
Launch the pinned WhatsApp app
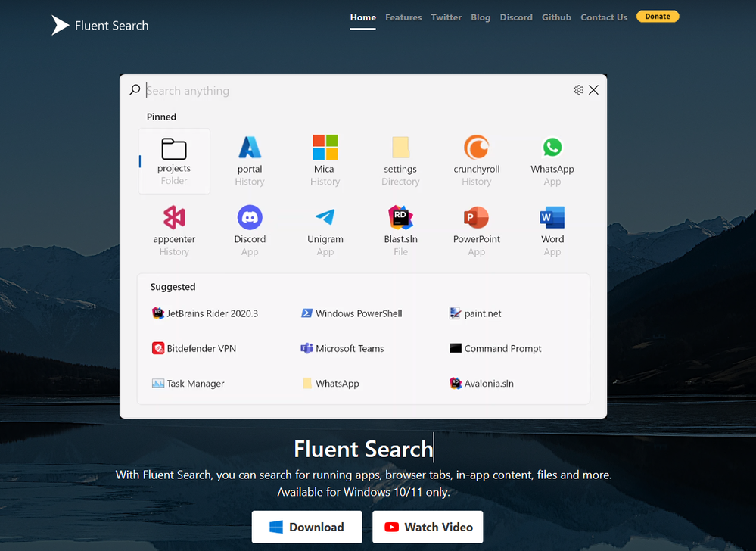pyautogui.click(x=552, y=161)
